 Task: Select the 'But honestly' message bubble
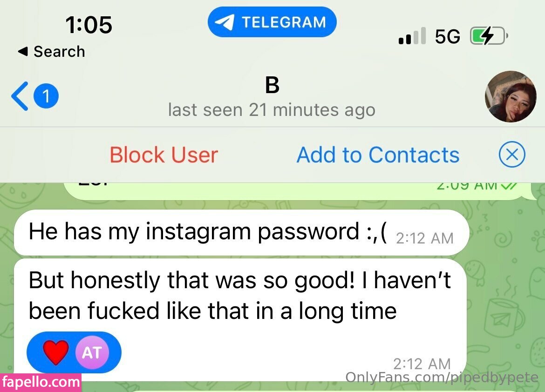(x=240, y=320)
